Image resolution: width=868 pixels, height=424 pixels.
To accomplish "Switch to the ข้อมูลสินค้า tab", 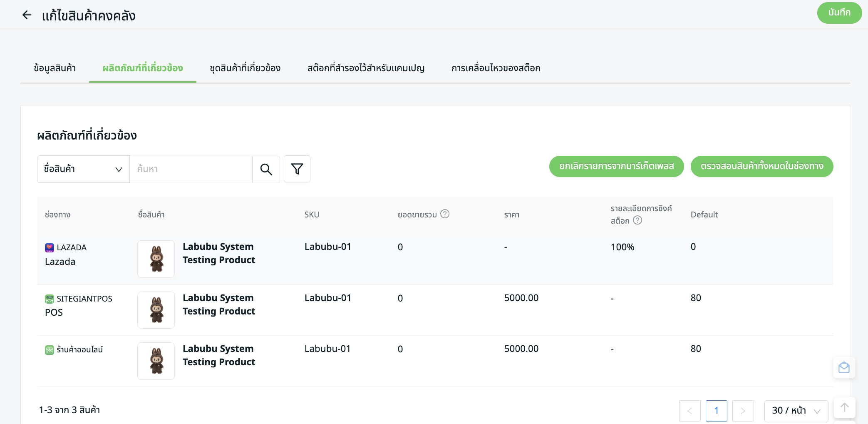I will point(55,68).
